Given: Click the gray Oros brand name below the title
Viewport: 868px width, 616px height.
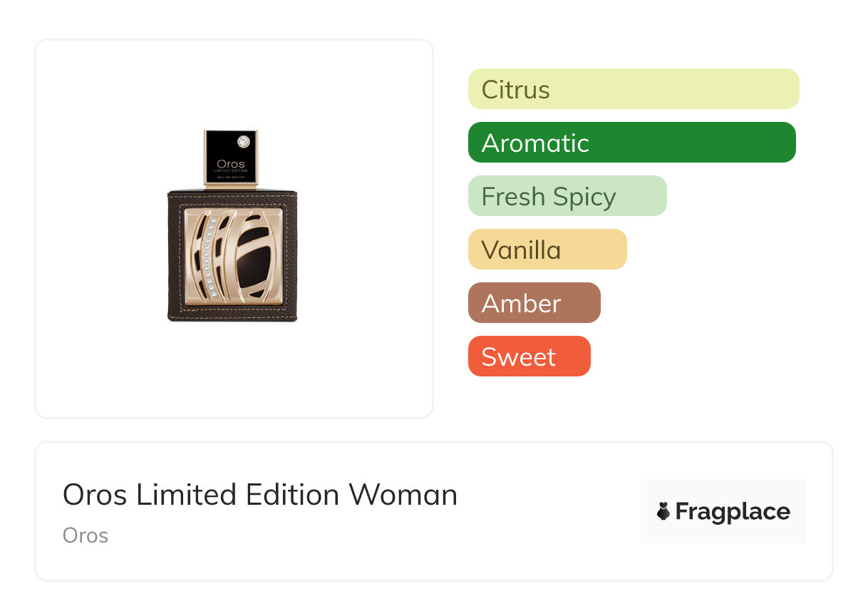Looking at the screenshot, I should [x=86, y=535].
